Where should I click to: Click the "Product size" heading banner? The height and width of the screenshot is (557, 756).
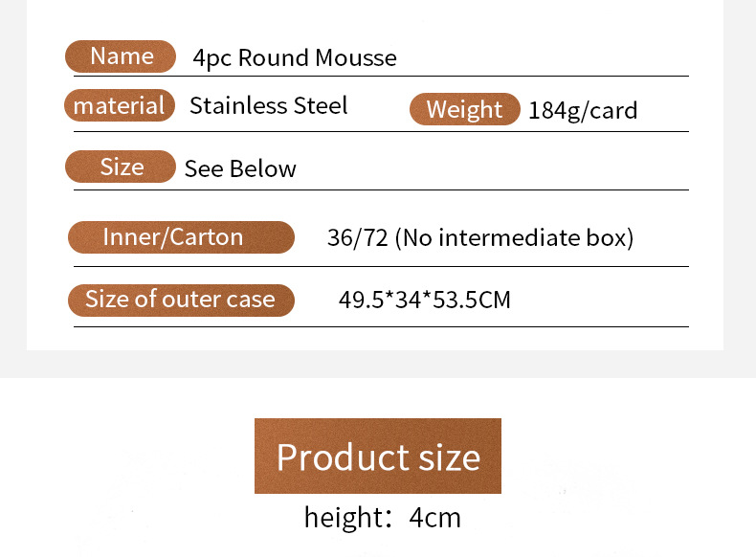click(378, 457)
